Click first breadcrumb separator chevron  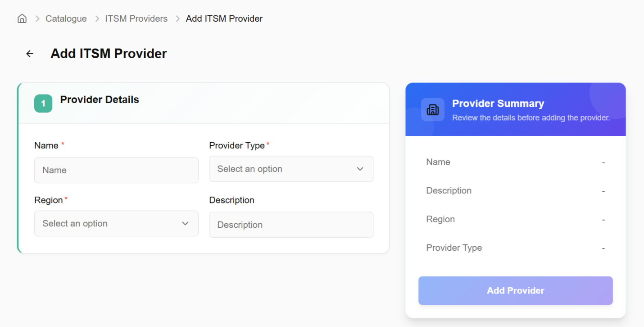pyautogui.click(x=37, y=19)
